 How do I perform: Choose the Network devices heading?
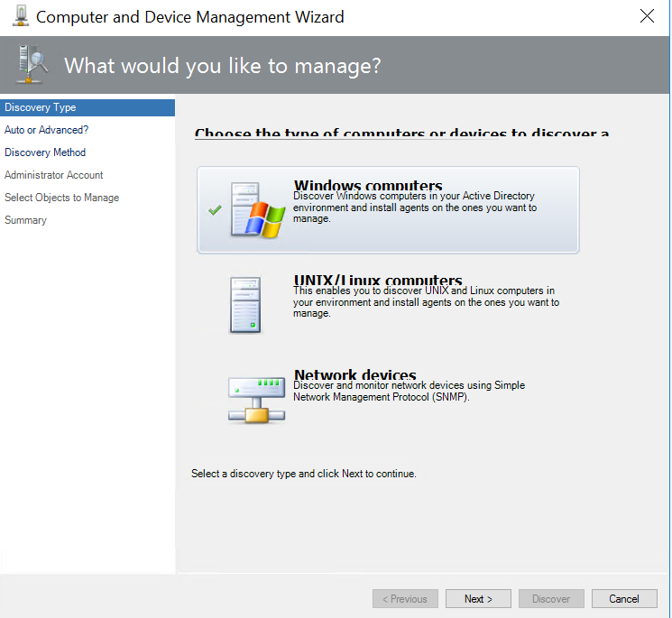click(355, 374)
